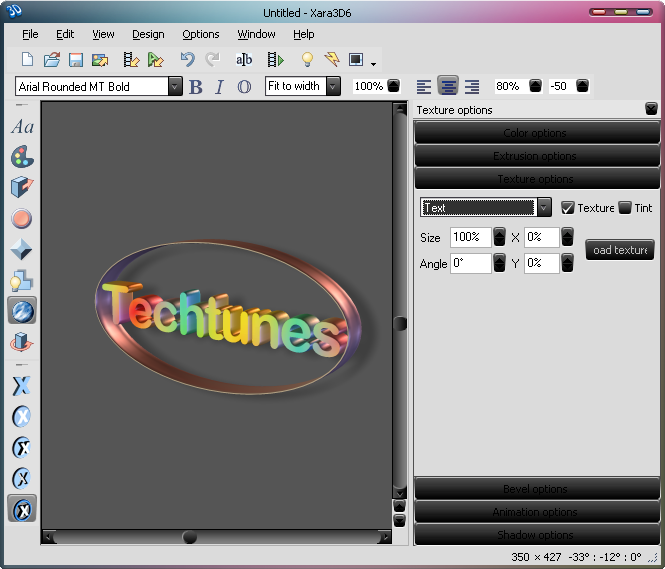Click the horizontal scrollbar thumb below canvas
The height and width of the screenshot is (569, 665).
(189, 537)
